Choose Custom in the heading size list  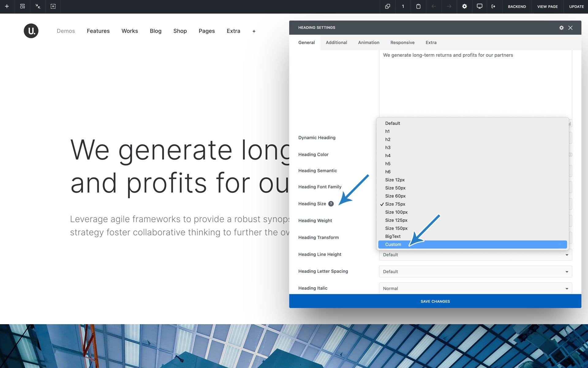(x=393, y=244)
